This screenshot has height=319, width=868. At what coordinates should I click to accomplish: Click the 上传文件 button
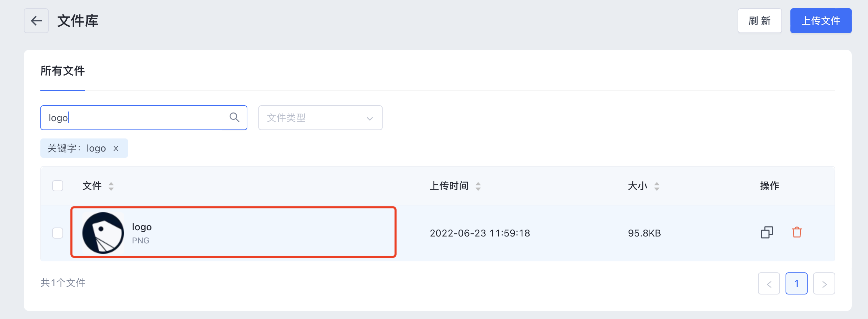point(821,21)
